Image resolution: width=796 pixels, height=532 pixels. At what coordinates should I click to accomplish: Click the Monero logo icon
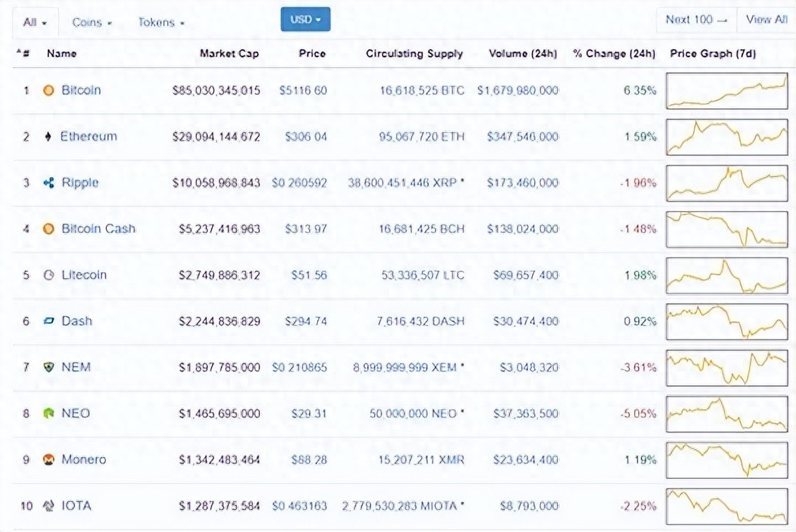48,460
